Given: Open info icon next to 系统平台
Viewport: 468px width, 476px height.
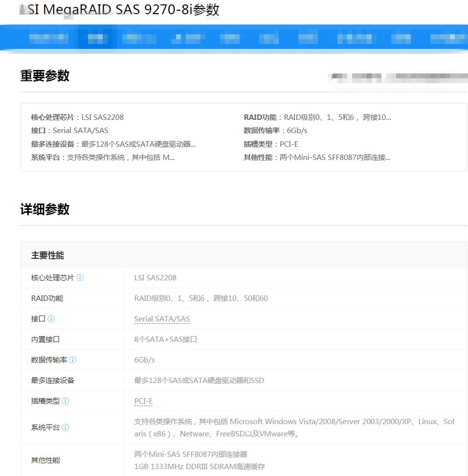Looking at the screenshot, I should pyautogui.click(x=65, y=428).
